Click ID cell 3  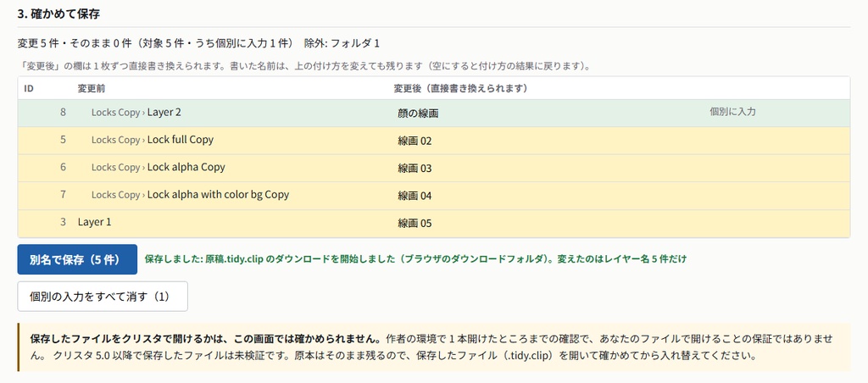pos(63,222)
